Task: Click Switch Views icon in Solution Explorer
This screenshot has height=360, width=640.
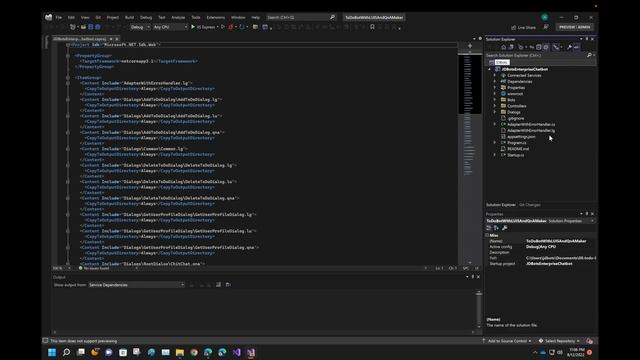Action: 511,47
